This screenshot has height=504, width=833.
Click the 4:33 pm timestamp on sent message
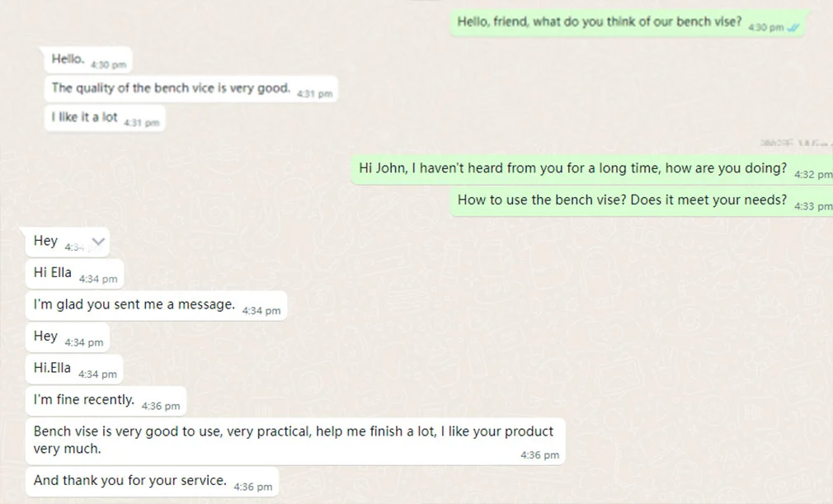pos(812,206)
